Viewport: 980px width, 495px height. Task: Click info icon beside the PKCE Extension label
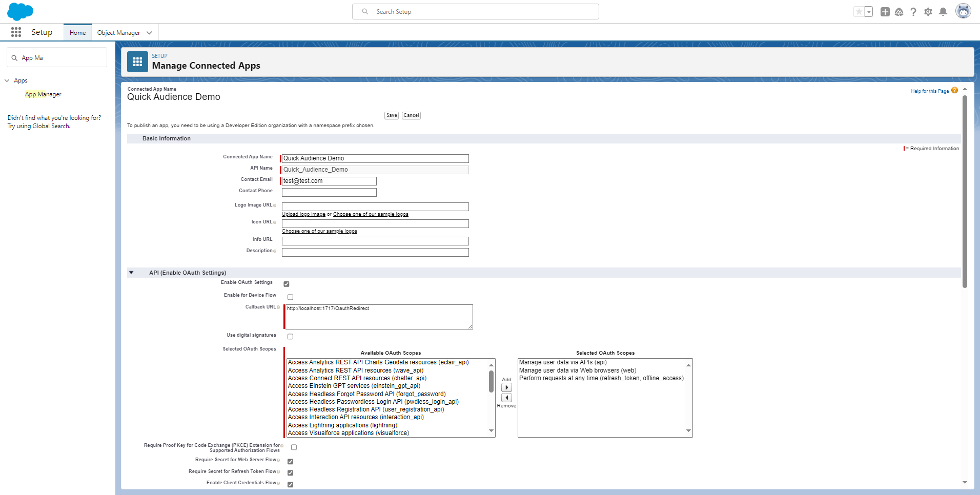(282, 446)
